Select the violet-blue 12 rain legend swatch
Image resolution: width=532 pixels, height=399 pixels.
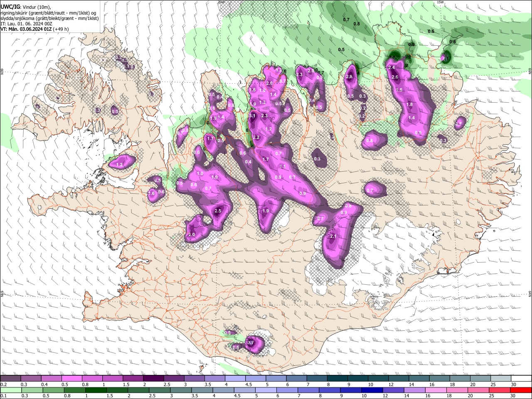pos(393,390)
